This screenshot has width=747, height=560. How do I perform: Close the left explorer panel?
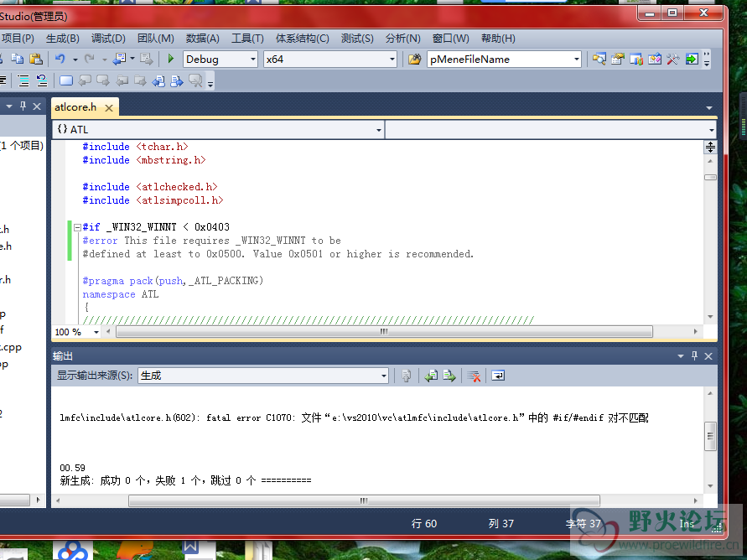coord(37,106)
